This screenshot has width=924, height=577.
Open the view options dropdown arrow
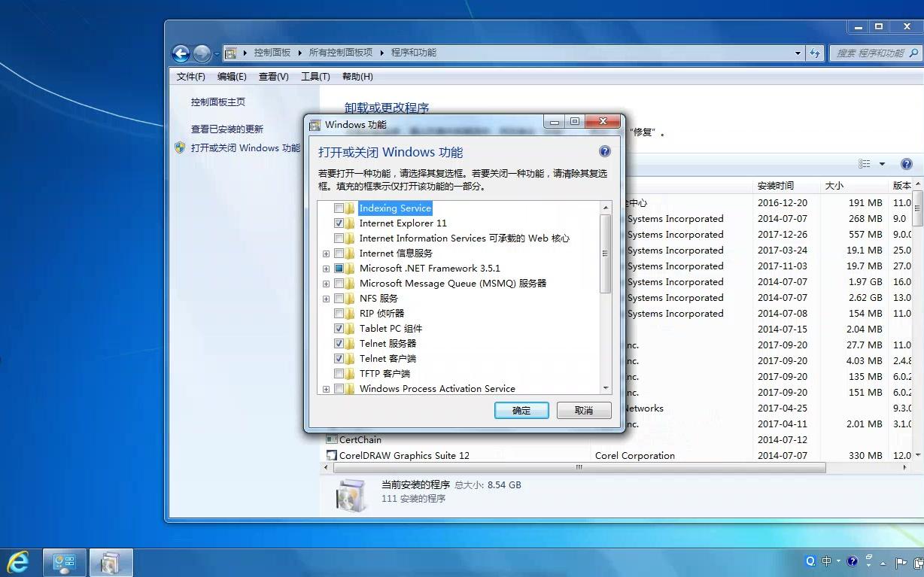pyautogui.click(x=882, y=163)
